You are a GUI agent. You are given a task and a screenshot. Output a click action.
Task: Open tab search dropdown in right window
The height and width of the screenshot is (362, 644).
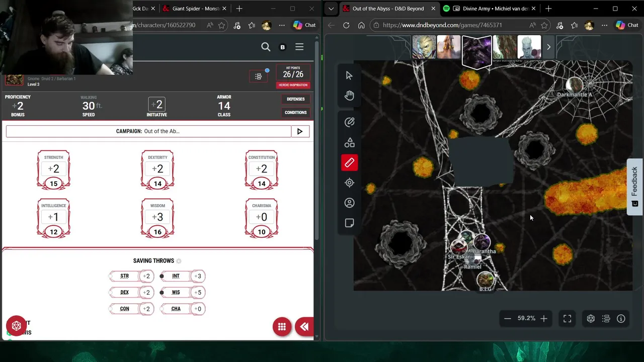pyautogui.click(x=331, y=9)
